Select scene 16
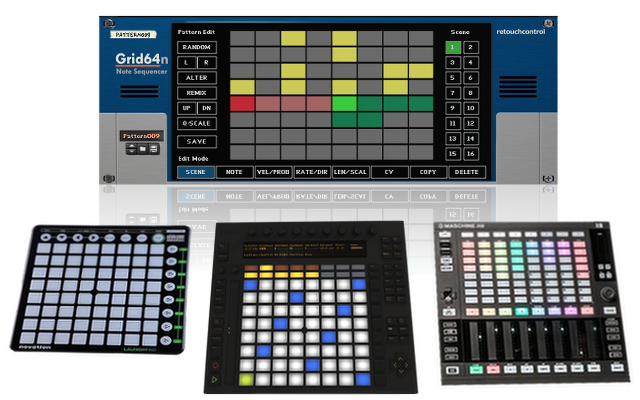 [x=471, y=154]
